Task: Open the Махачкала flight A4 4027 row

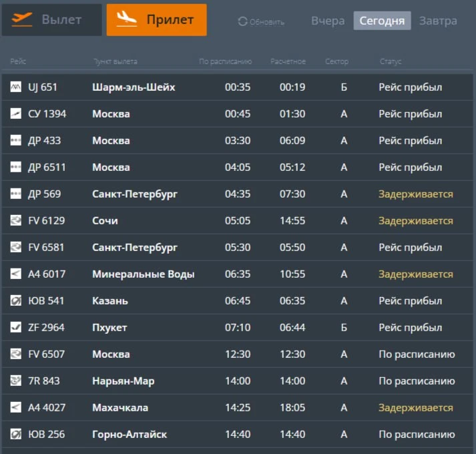Action: 120,408
